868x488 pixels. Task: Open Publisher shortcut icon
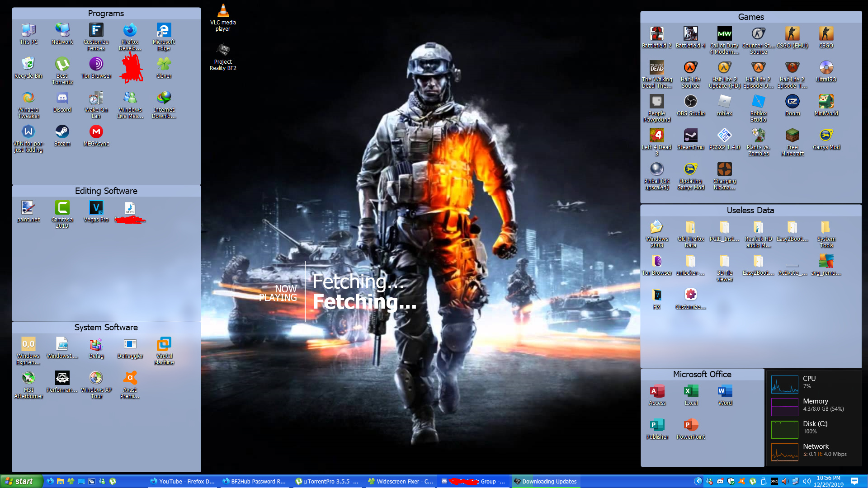coord(657,429)
